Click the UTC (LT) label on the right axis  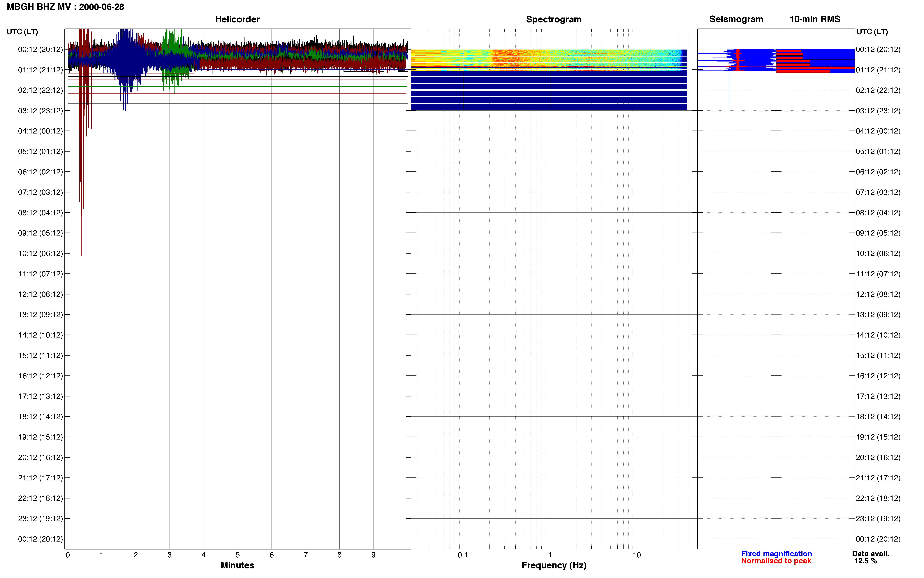tap(872, 32)
